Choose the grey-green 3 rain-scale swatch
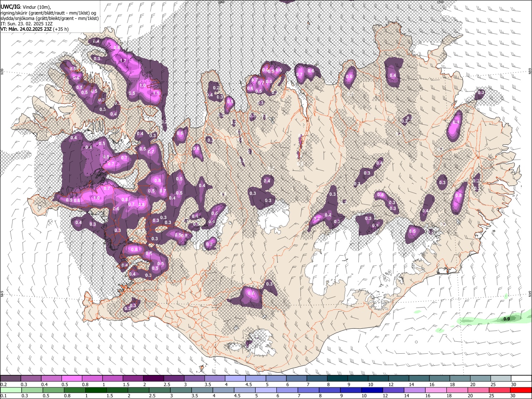Image resolution: width=532 pixels, height=399 pixels. [x=181, y=390]
